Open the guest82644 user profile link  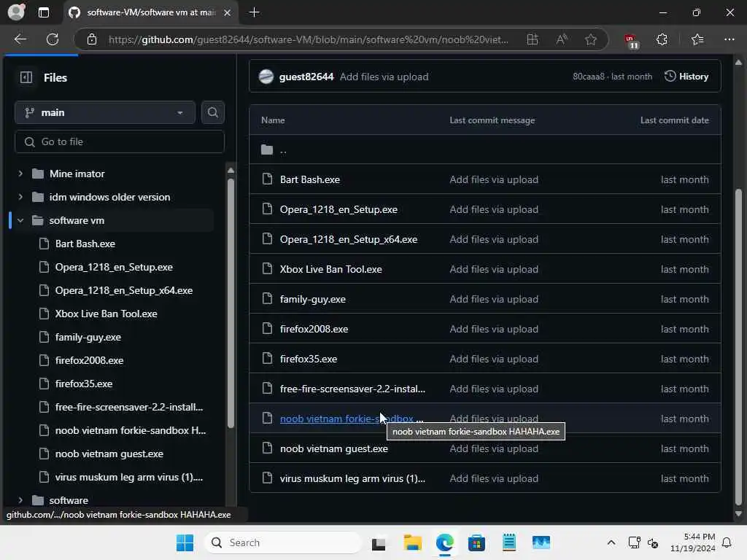(x=306, y=77)
